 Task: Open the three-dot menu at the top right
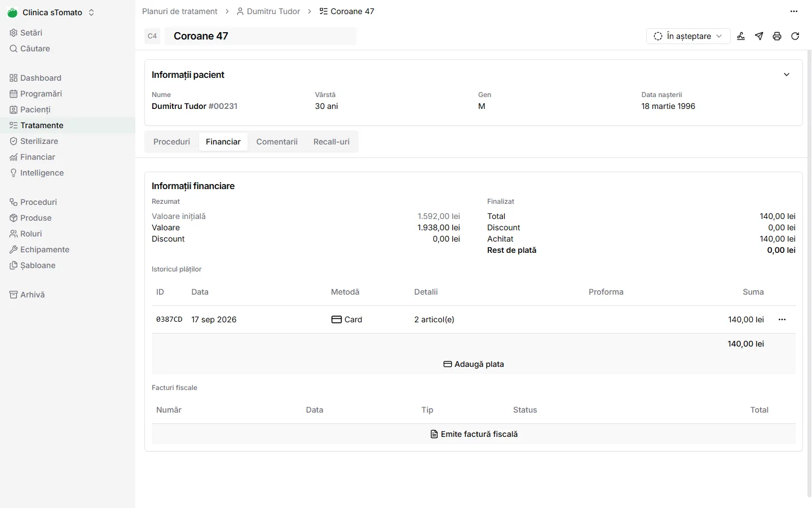pos(794,11)
